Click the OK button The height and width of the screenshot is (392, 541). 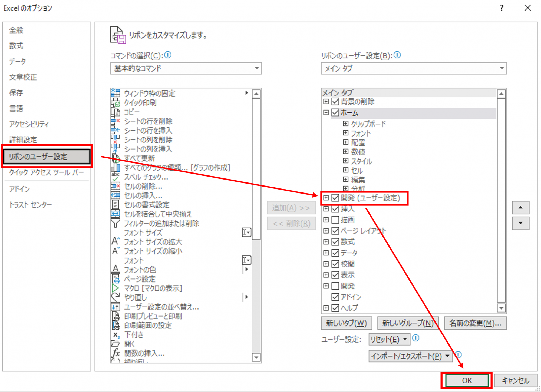(467, 380)
